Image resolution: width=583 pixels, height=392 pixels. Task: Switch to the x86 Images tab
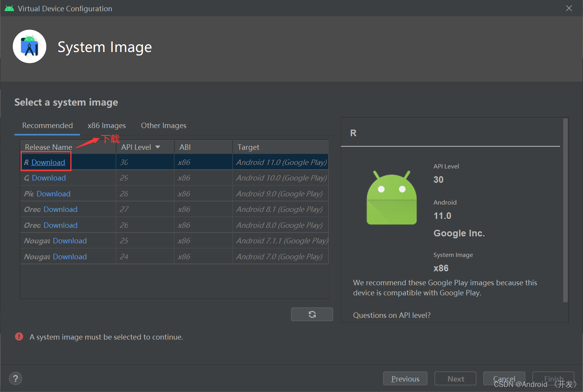107,125
